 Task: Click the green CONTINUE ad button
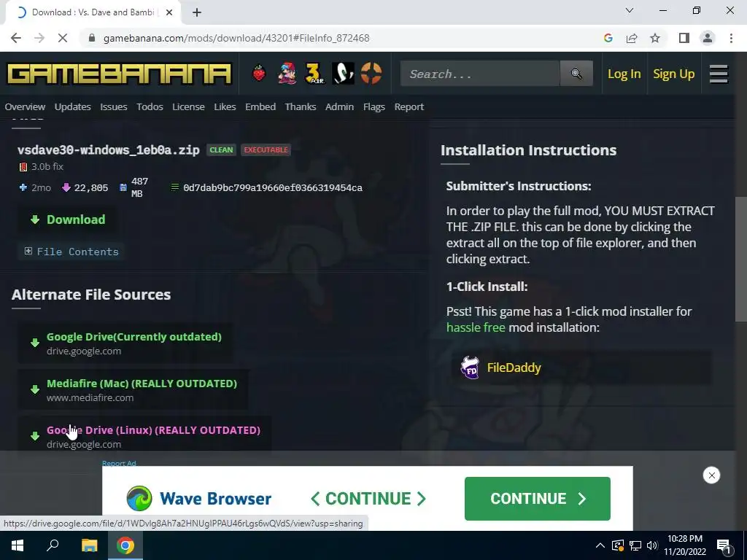pyautogui.click(x=538, y=499)
